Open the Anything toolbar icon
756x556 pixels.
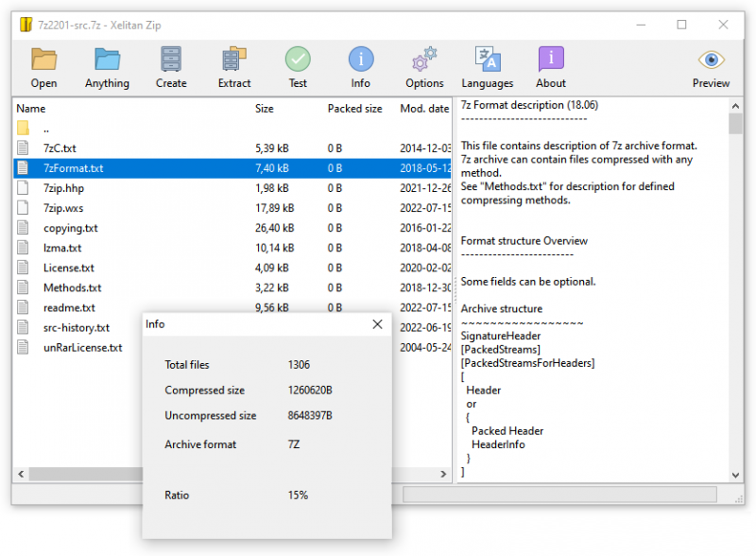[107, 60]
